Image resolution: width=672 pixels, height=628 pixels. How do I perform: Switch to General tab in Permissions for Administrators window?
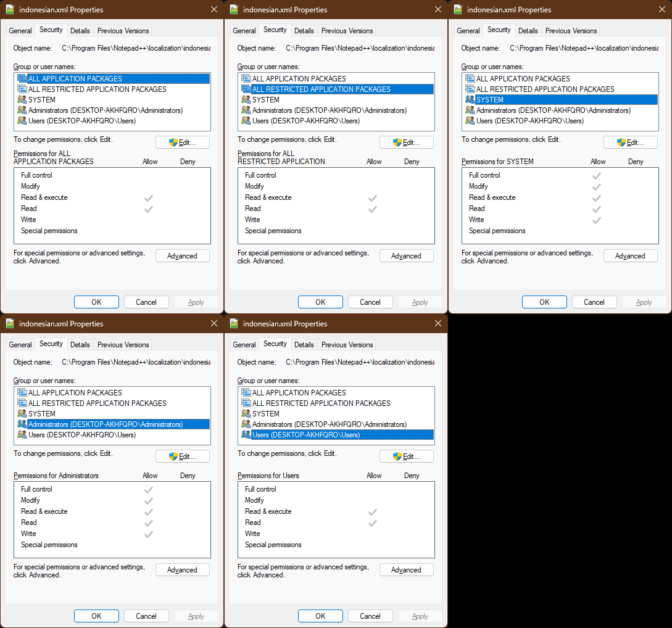click(x=20, y=345)
